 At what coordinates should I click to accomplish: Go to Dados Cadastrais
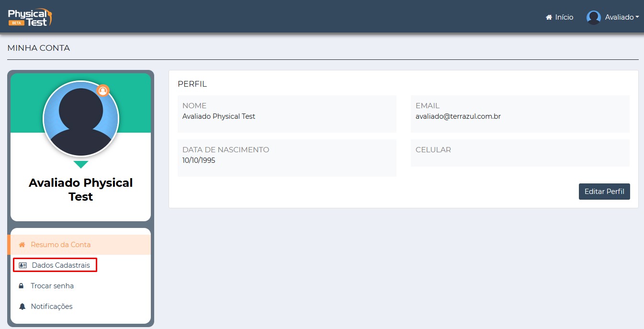coord(61,265)
